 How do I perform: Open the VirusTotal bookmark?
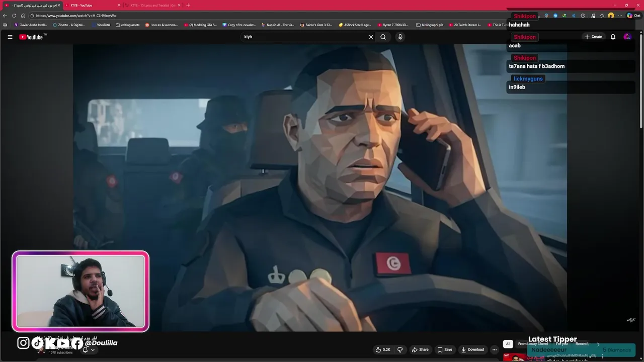(101, 25)
